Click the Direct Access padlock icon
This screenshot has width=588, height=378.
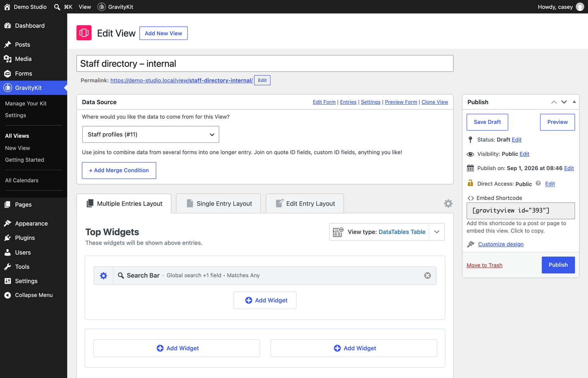470,183
